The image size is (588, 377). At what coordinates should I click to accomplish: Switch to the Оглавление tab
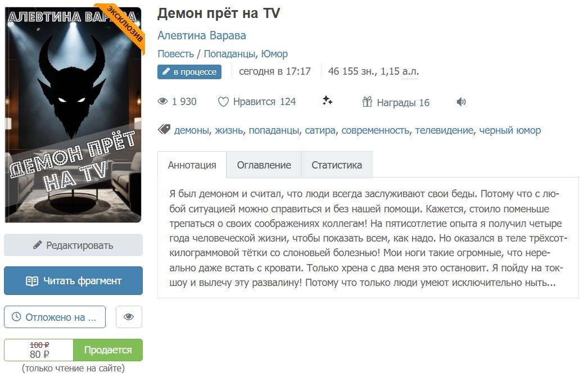(x=264, y=165)
